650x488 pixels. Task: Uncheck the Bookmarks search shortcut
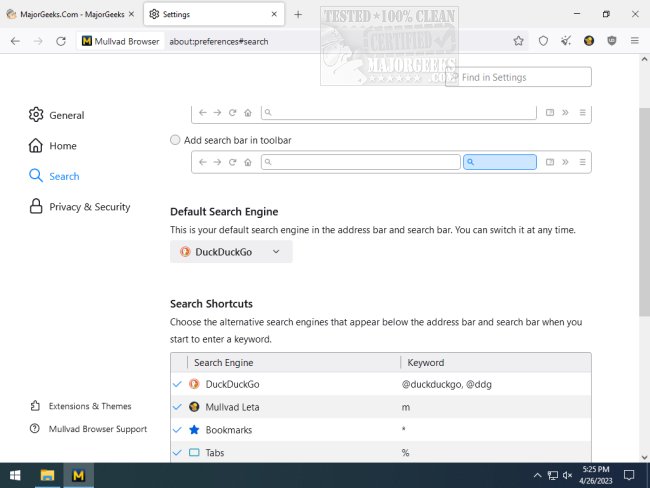(x=177, y=430)
